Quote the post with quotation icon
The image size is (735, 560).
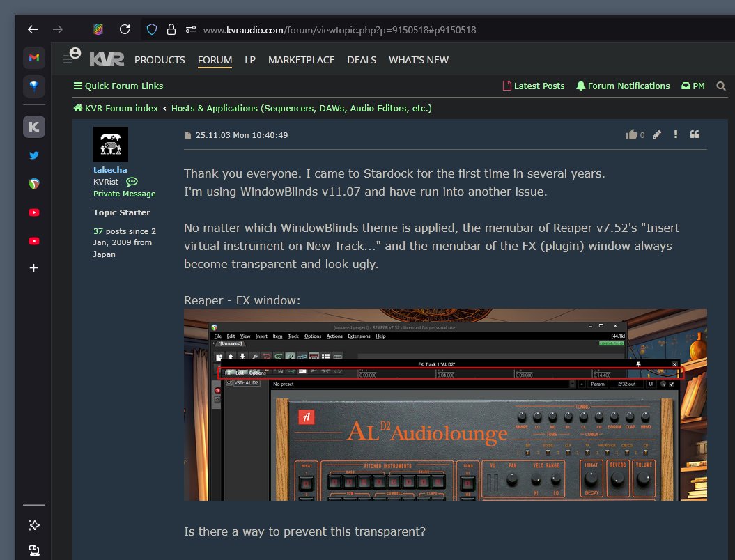pos(694,134)
